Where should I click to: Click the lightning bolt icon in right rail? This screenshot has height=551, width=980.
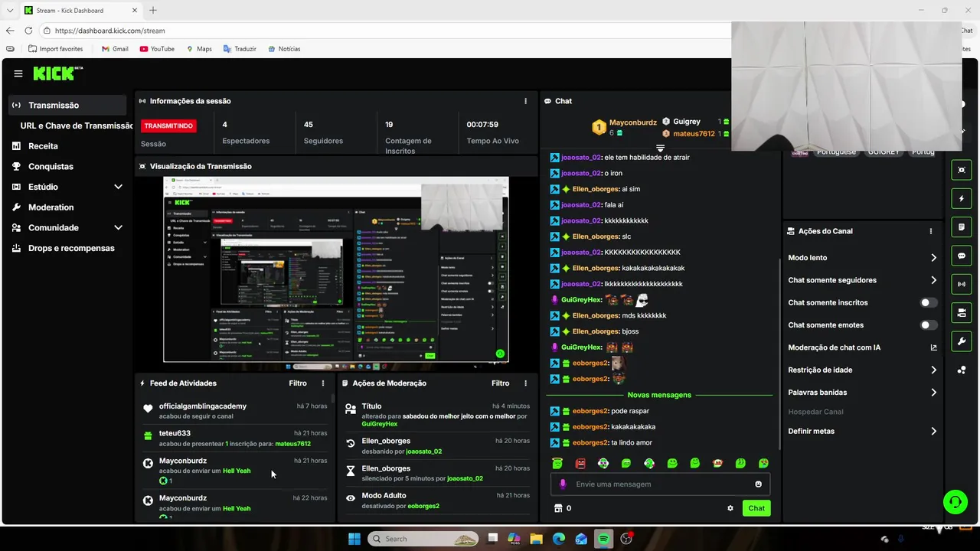tap(962, 199)
